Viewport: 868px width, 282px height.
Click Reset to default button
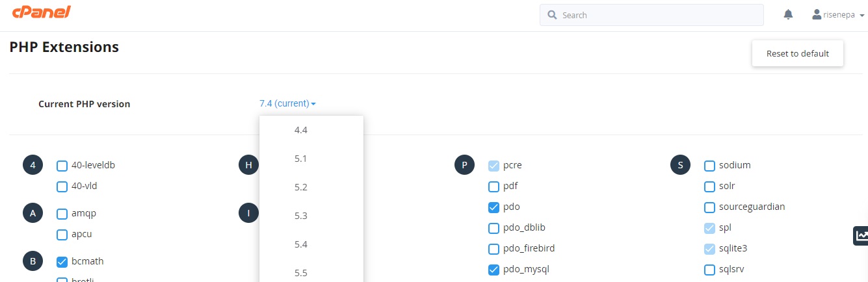coord(798,53)
